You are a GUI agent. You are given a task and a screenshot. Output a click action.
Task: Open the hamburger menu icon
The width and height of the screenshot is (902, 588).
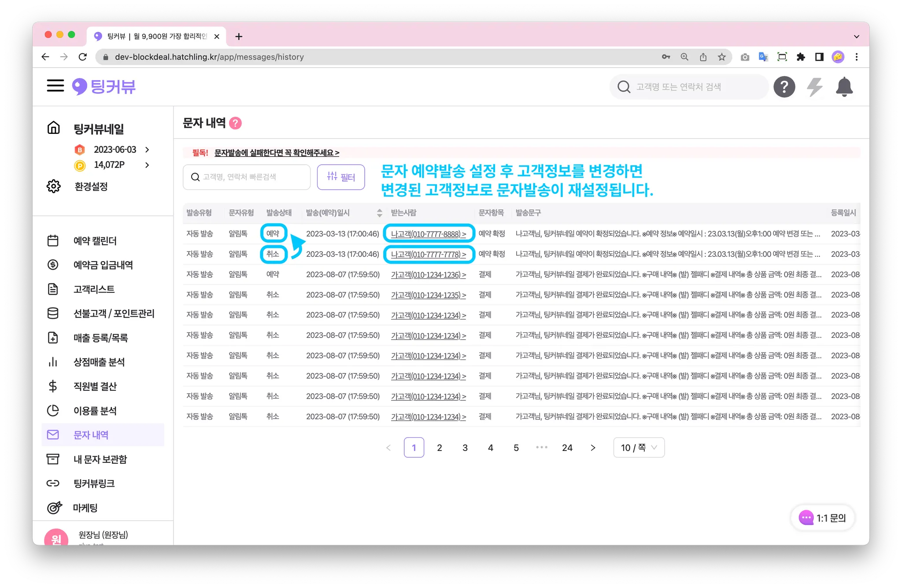click(55, 86)
